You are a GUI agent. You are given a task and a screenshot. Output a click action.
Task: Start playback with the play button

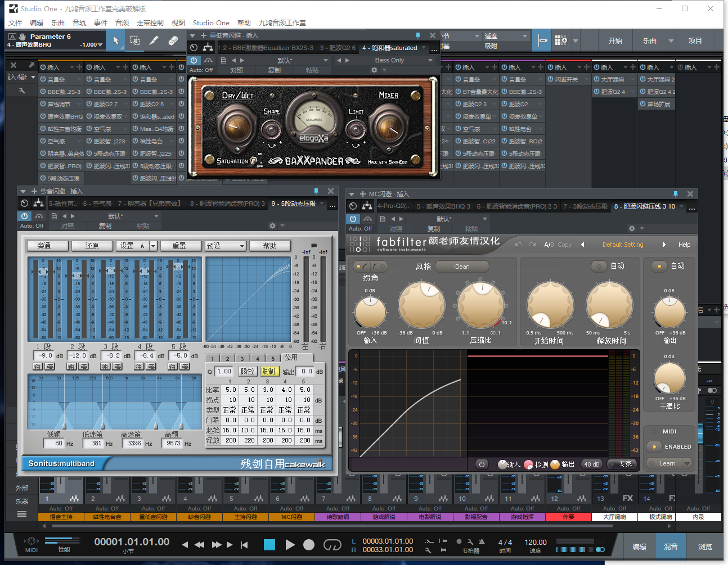coord(290,544)
